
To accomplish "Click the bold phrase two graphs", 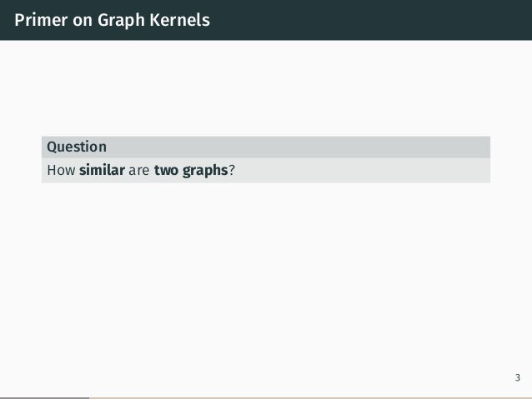I will [x=191, y=171].
